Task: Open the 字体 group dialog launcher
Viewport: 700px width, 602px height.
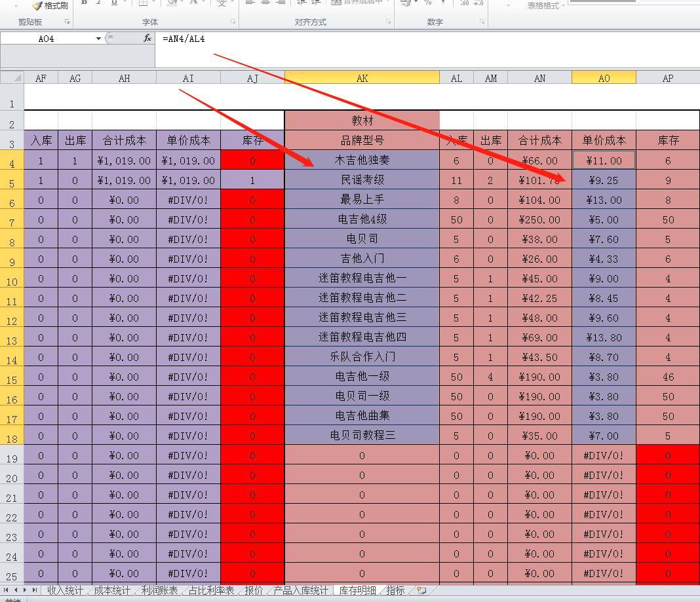Action: coord(233,22)
